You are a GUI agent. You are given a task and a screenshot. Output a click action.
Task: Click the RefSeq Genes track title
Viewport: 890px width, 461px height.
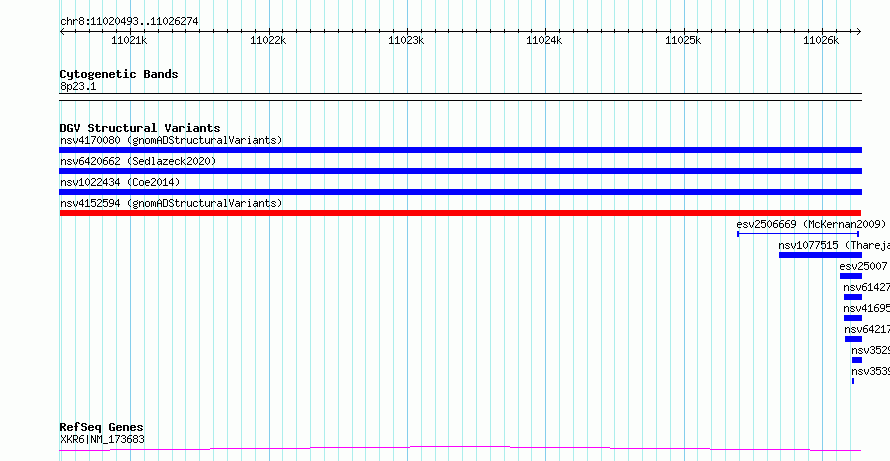click(102, 427)
